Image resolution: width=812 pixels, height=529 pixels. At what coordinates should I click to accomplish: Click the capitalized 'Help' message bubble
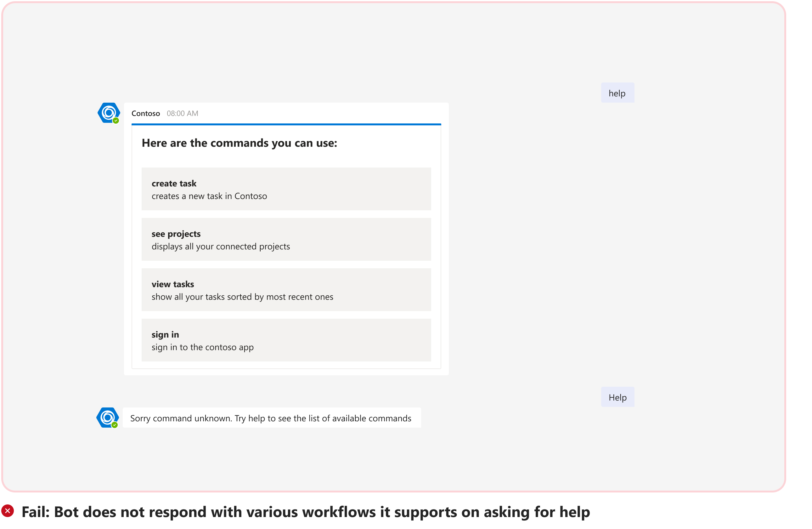pos(618,397)
